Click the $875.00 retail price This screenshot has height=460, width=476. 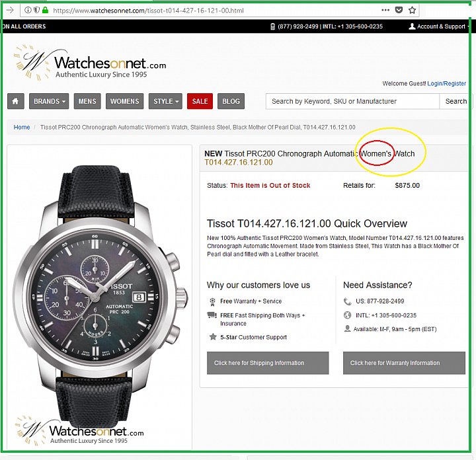point(407,186)
